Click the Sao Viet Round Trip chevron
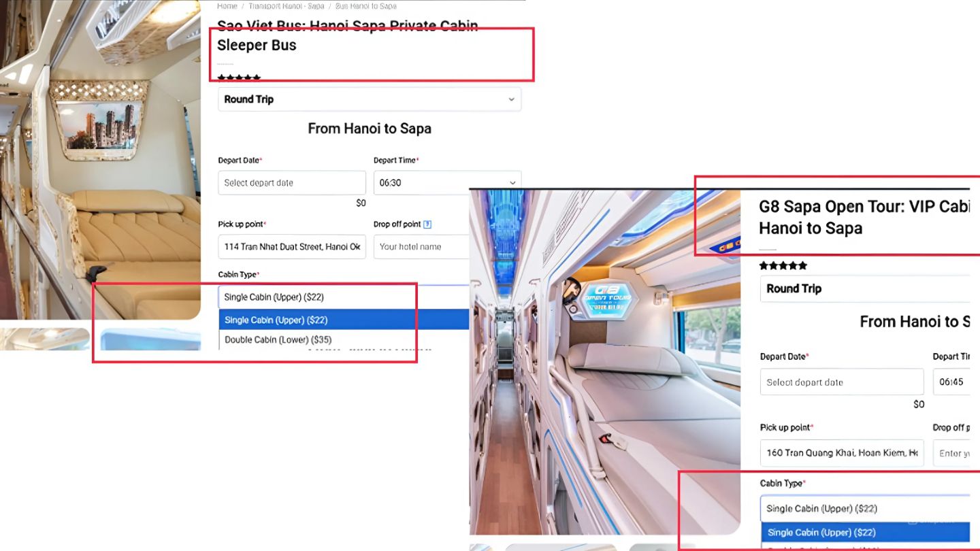The width and height of the screenshot is (980, 551). [x=511, y=99]
